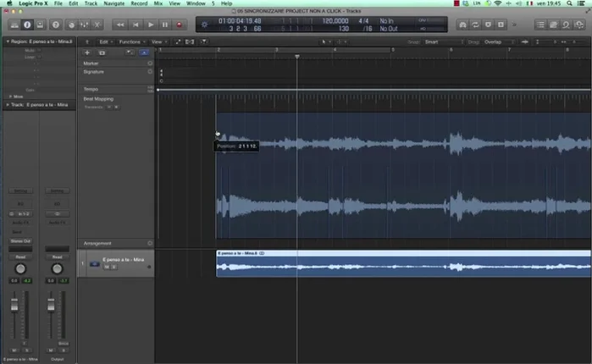Expand the Track inspector disclosure triangle
The height and width of the screenshot is (364, 592).
[x=7, y=105]
